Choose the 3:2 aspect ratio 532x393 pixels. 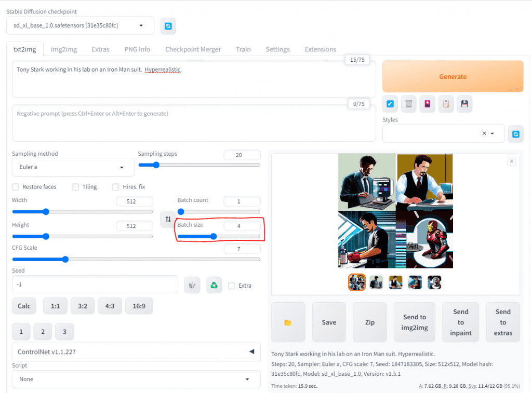pyautogui.click(x=83, y=306)
